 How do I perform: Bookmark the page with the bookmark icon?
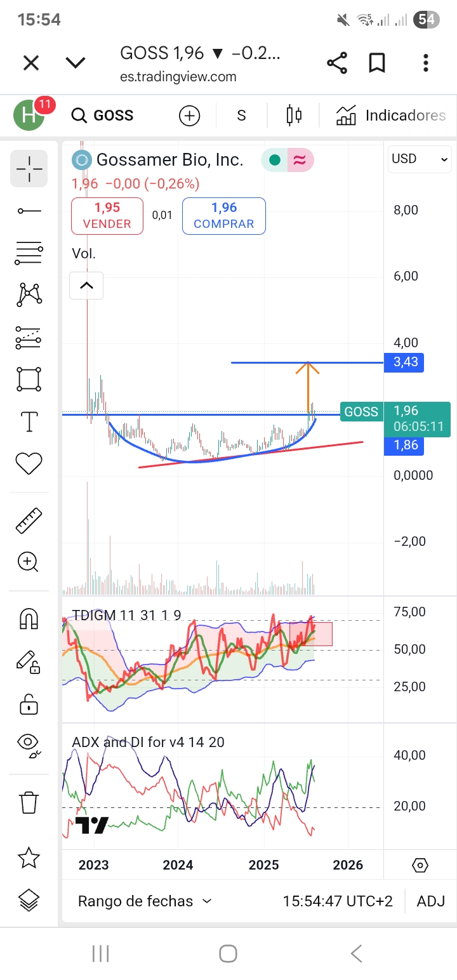click(x=377, y=63)
